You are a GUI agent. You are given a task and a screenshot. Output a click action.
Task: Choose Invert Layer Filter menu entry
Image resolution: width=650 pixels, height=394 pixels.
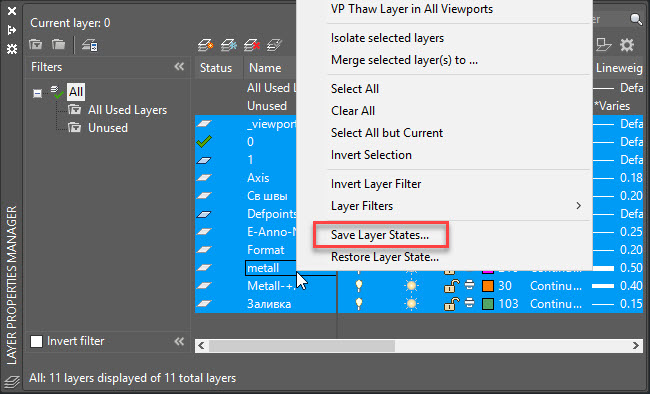pos(376,184)
